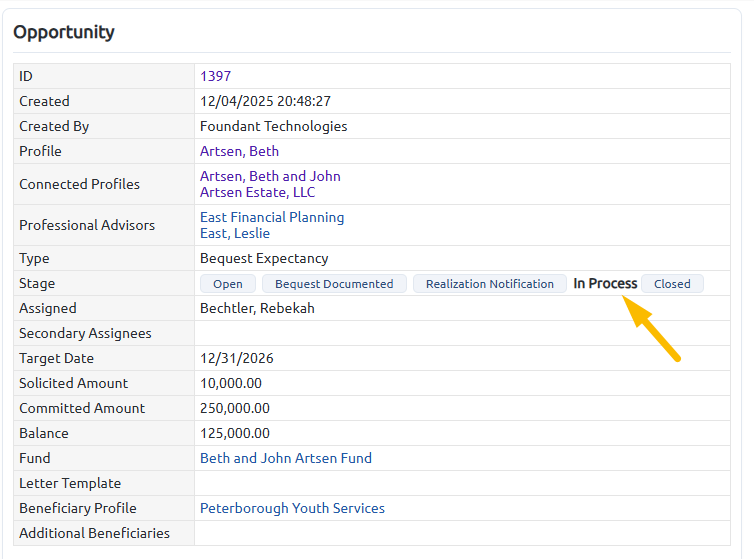Select the balance 125,000.00
The width and height of the screenshot is (754, 559).
(235, 433)
